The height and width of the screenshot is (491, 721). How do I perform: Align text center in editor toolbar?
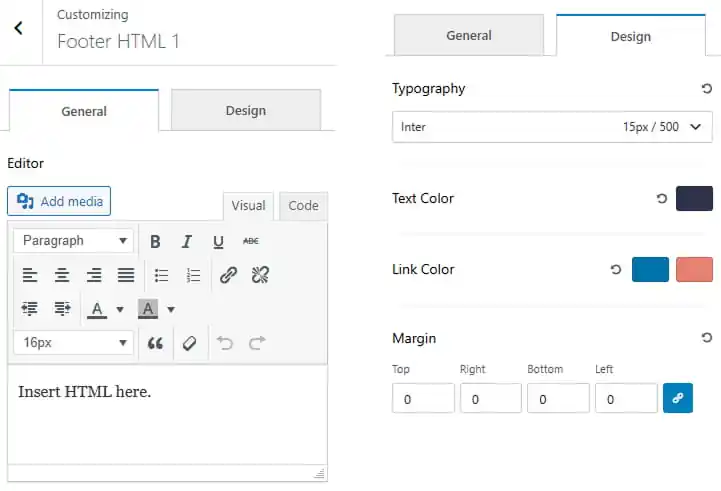62,275
